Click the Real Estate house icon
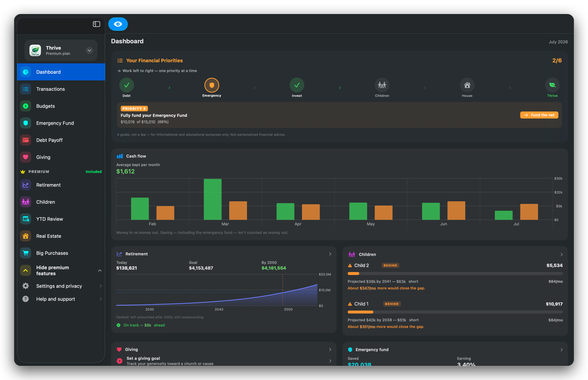 tap(26, 236)
